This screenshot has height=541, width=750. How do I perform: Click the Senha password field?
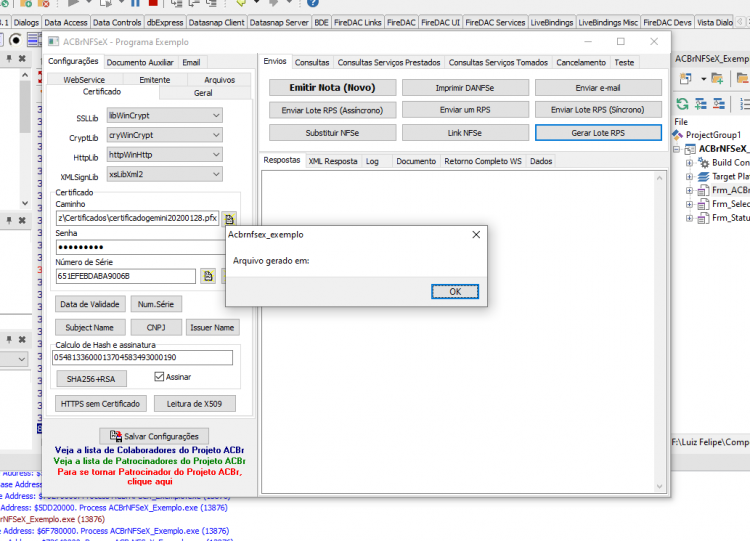140,247
